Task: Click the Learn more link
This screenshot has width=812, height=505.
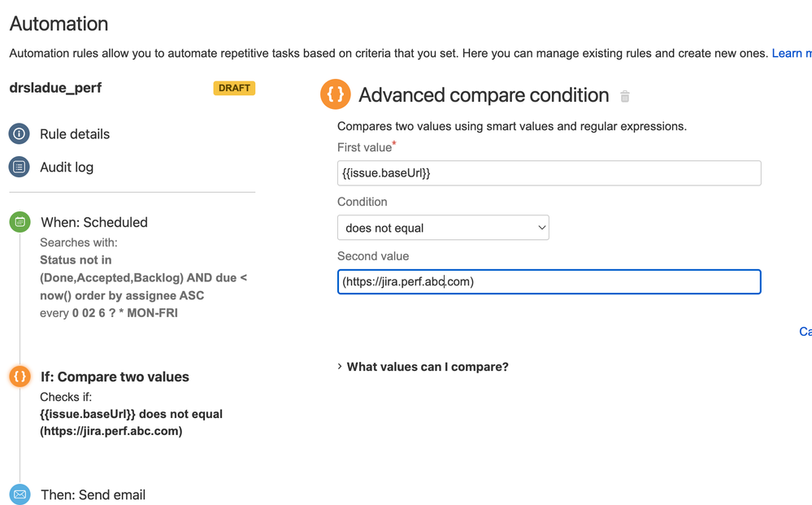Action: click(792, 54)
